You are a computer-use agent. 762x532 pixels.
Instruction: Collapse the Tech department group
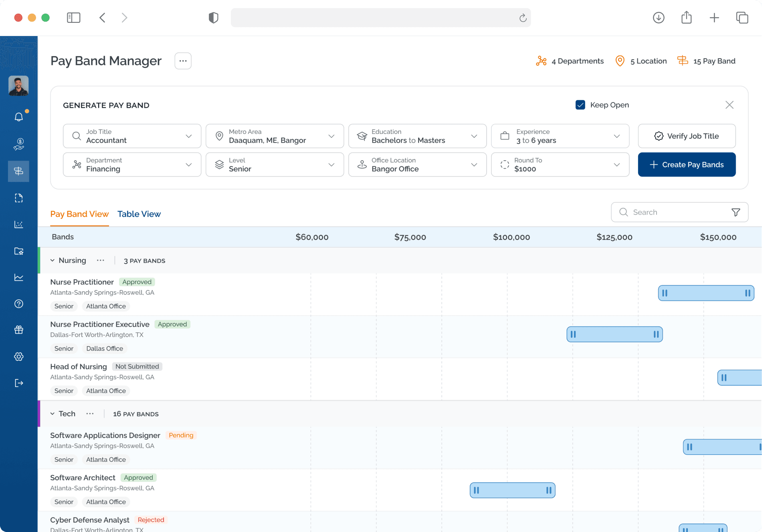coord(53,414)
